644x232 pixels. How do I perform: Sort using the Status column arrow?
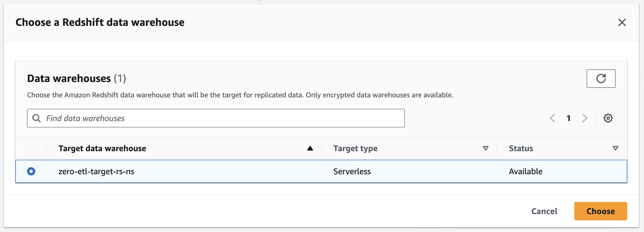[615, 148]
